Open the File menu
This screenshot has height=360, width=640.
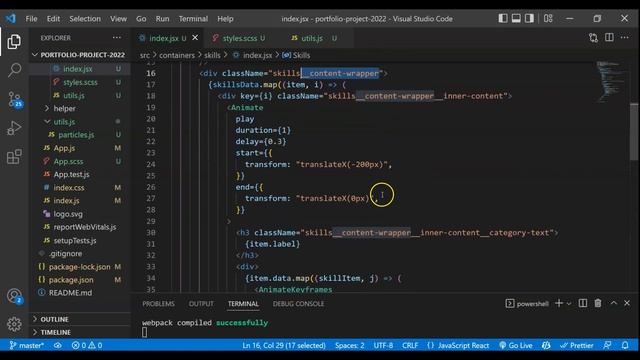tap(31, 19)
